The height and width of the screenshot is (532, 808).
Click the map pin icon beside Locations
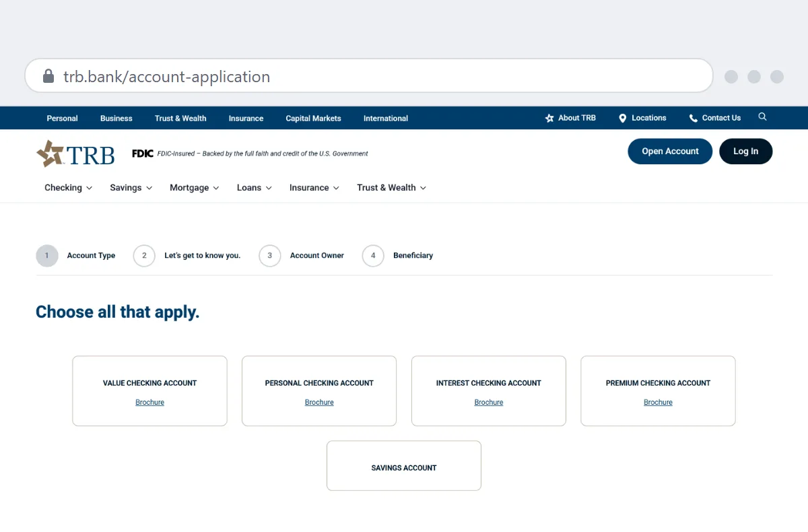[x=622, y=118]
